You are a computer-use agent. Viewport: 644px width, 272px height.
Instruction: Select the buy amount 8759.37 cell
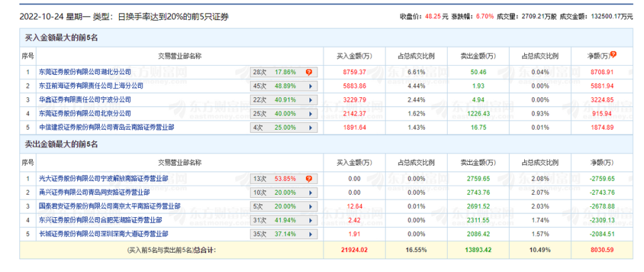pyautogui.click(x=354, y=72)
